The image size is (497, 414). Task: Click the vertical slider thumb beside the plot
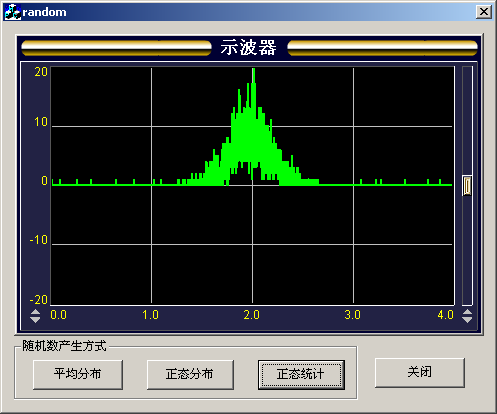(x=467, y=185)
